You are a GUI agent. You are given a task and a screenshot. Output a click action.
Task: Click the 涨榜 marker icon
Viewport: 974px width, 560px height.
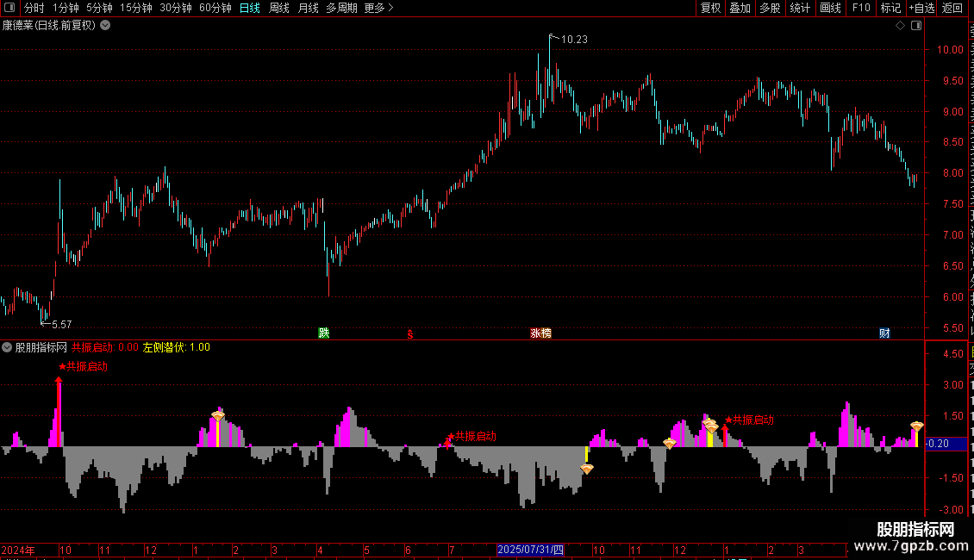pyautogui.click(x=540, y=333)
